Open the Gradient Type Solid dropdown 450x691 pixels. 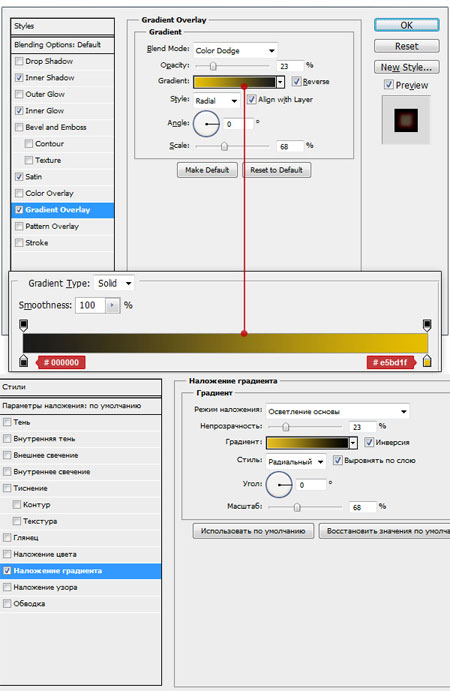(x=114, y=283)
